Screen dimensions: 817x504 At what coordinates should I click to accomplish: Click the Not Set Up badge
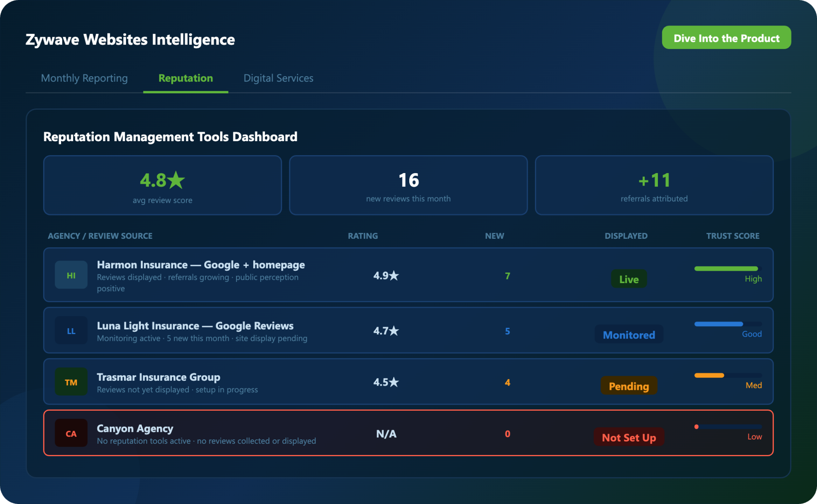629,437
